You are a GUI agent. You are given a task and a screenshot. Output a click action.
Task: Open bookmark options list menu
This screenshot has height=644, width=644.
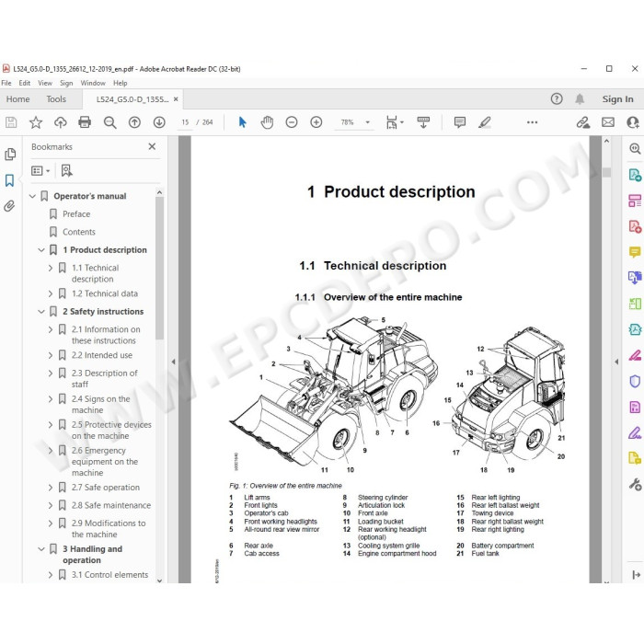pos(40,171)
